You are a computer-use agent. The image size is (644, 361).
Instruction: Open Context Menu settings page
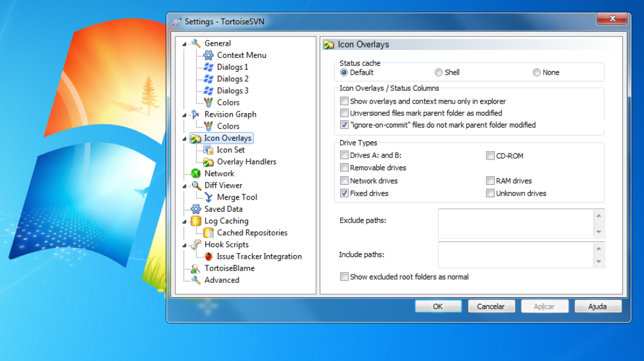241,55
